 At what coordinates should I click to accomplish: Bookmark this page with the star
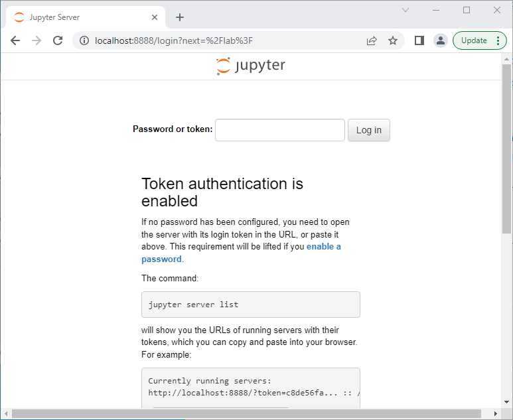point(393,40)
